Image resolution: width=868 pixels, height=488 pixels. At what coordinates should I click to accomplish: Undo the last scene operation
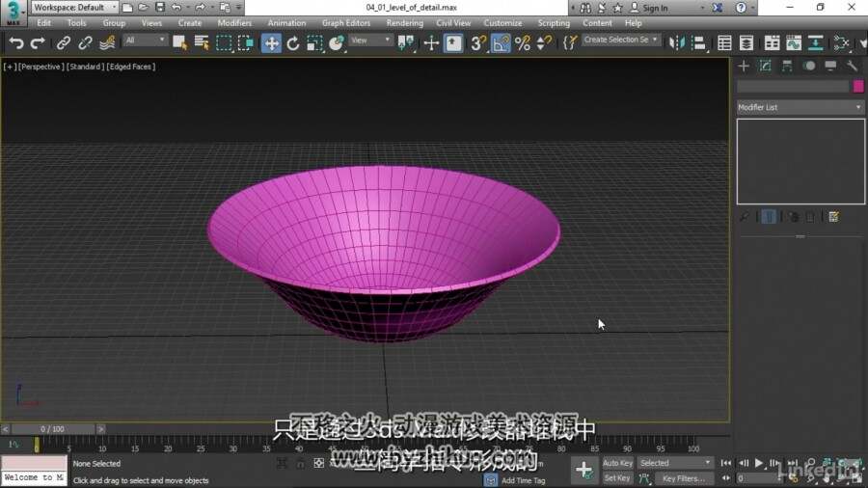click(x=16, y=42)
